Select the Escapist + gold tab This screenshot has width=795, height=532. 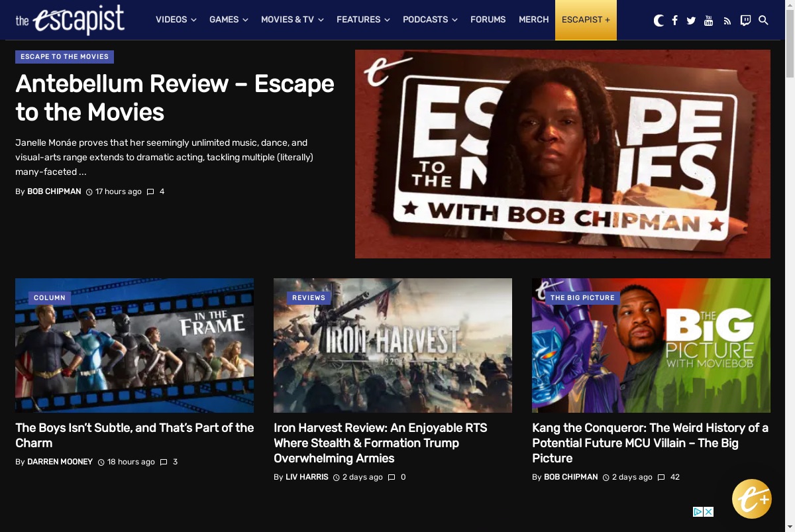point(586,20)
